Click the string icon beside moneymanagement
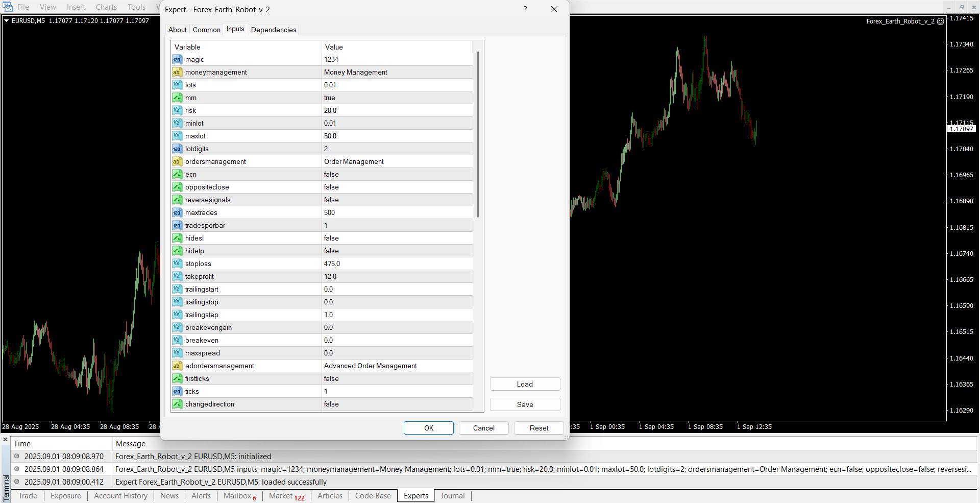This screenshot has height=503, width=980. tap(177, 73)
